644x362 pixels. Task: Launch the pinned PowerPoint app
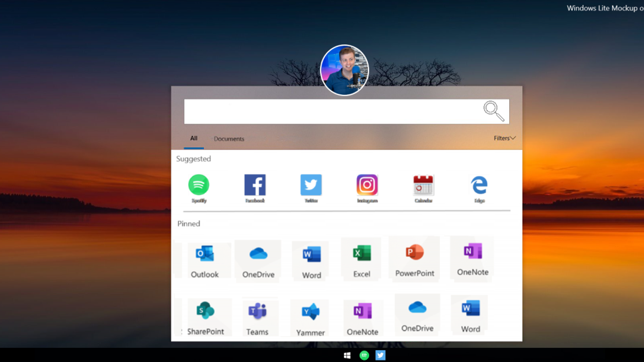pyautogui.click(x=415, y=259)
